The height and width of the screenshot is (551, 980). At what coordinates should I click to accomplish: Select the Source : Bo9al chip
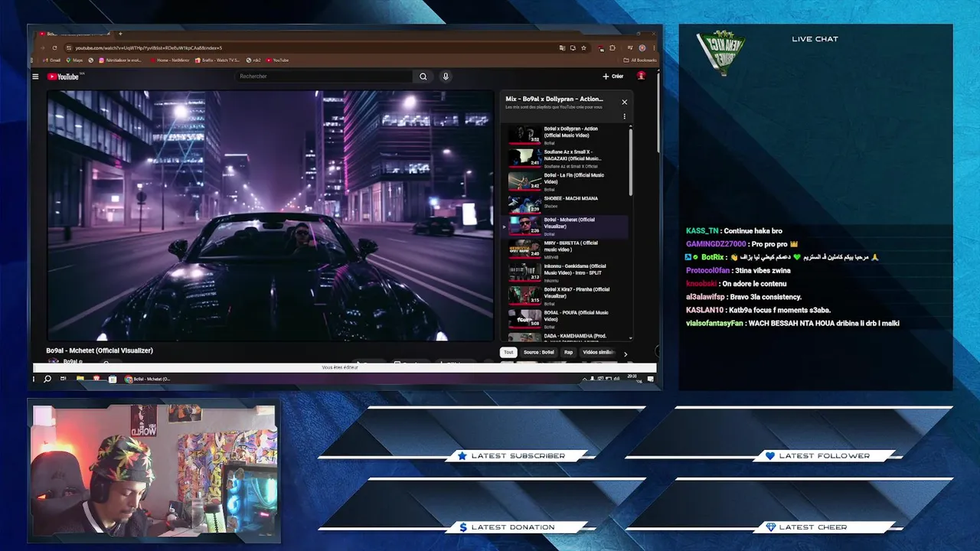coord(538,353)
